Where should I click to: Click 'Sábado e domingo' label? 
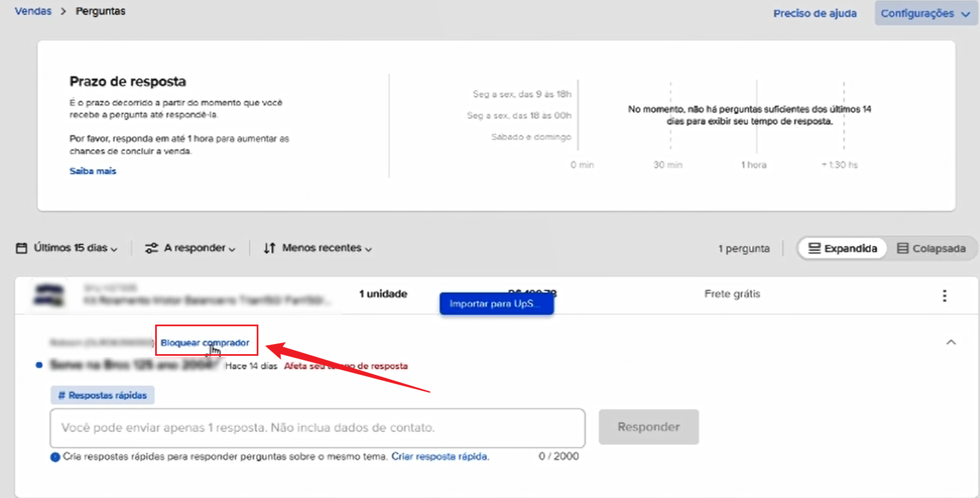tap(531, 137)
